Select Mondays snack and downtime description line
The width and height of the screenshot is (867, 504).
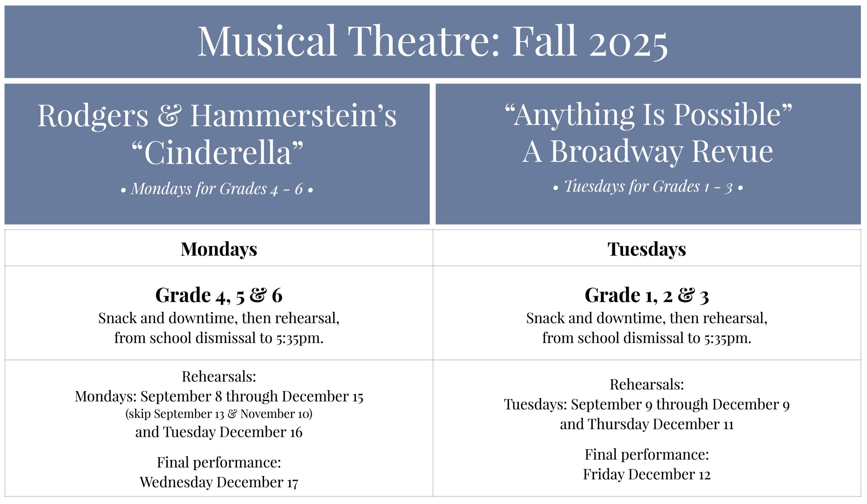click(219, 318)
